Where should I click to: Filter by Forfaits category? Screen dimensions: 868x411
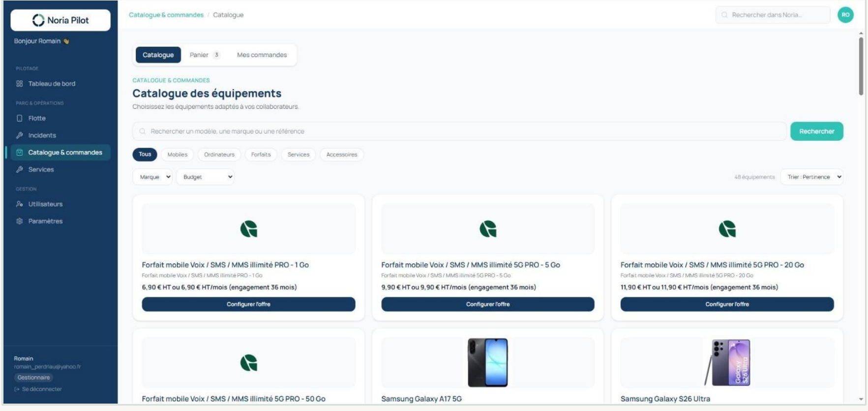click(261, 155)
